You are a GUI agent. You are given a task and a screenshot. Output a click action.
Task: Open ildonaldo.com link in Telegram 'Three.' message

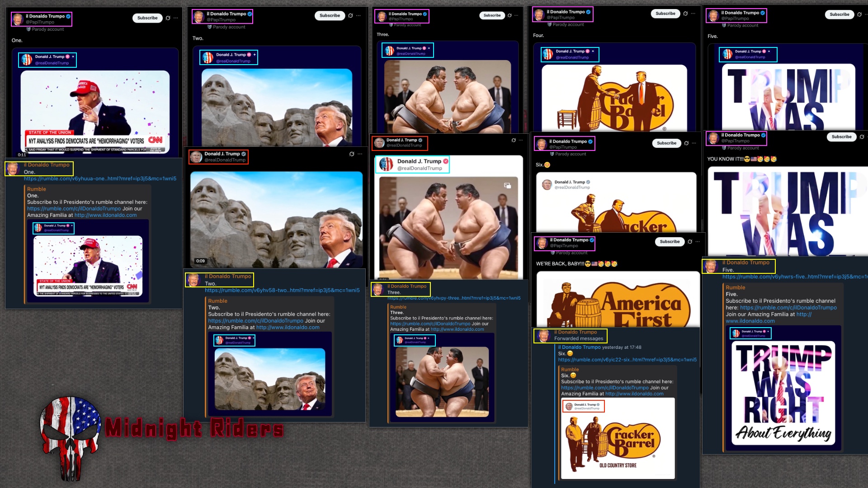click(x=457, y=329)
